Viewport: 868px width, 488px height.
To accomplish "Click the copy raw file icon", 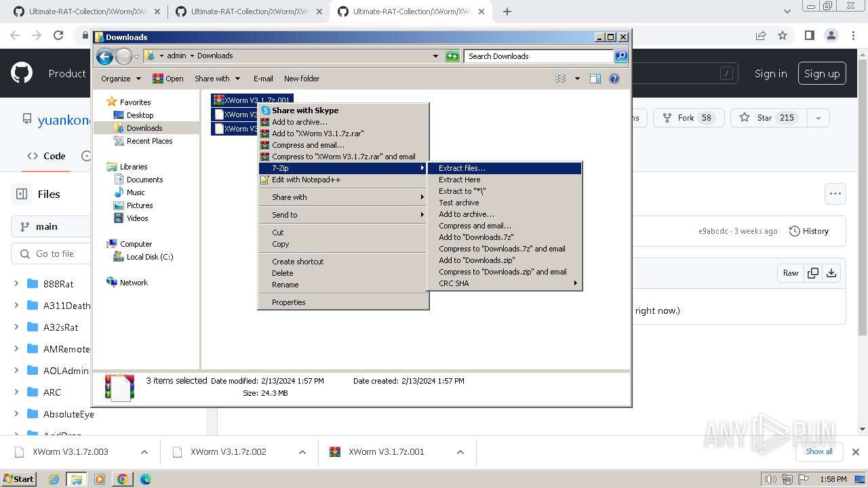I will 812,273.
